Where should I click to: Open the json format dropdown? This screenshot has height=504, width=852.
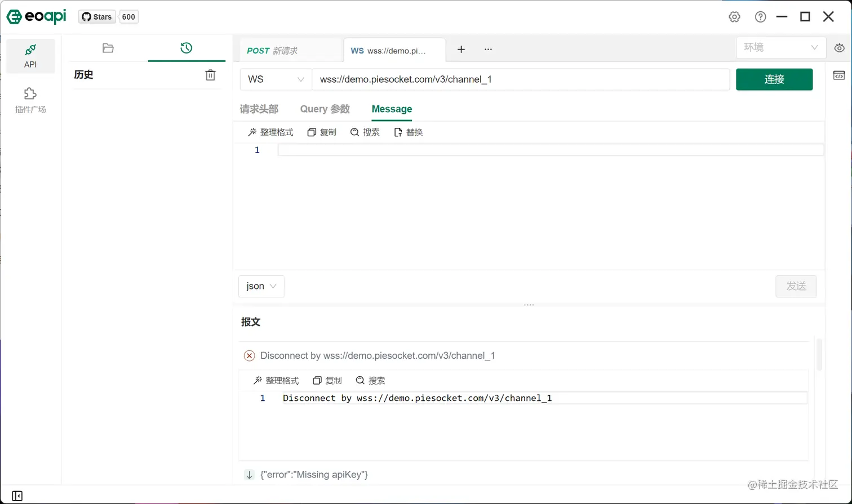tap(261, 286)
